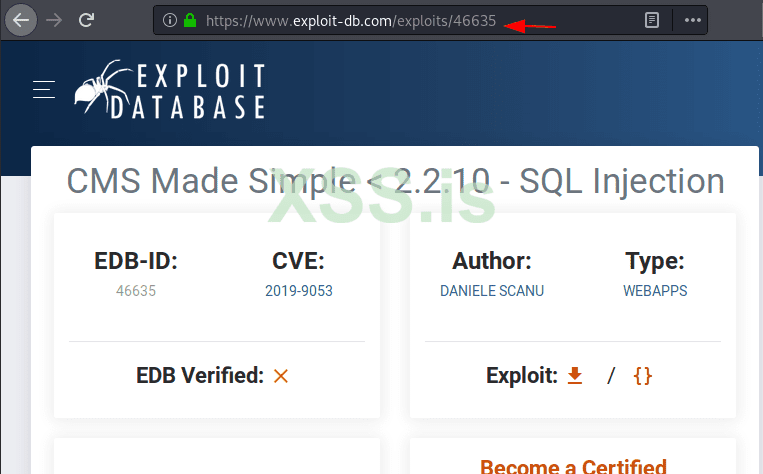Click the green padlock security icon
The width and height of the screenshot is (763, 474).
click(190, 20)
